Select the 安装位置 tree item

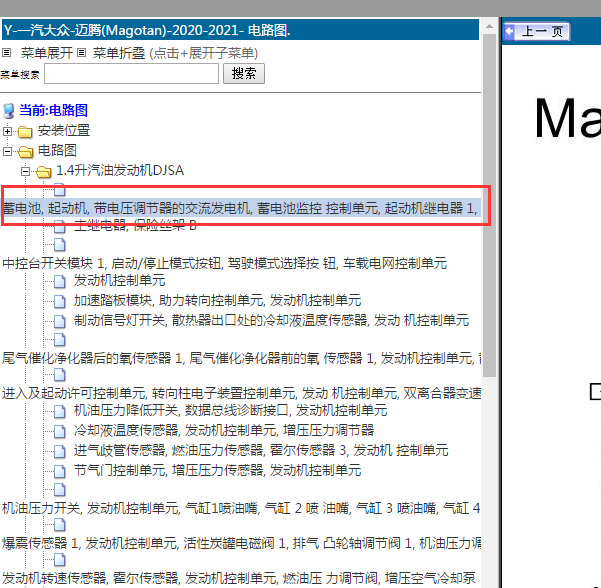64,131
